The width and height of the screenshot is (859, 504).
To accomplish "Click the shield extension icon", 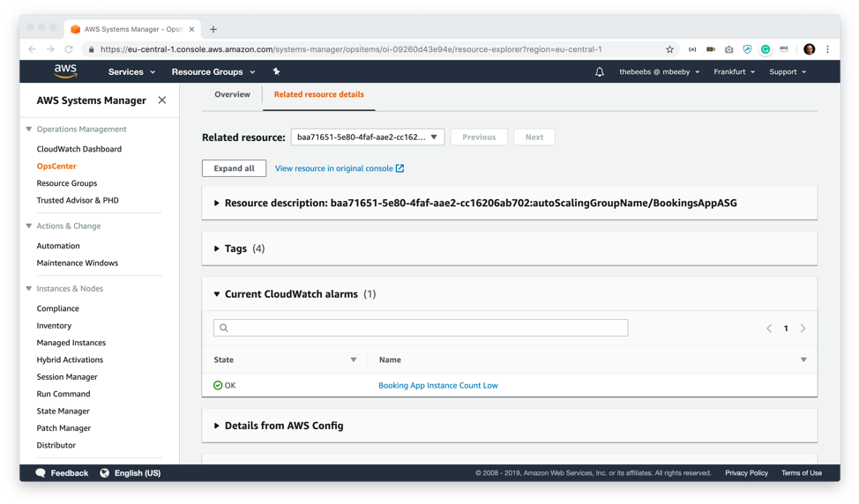I will coord(747,49).
